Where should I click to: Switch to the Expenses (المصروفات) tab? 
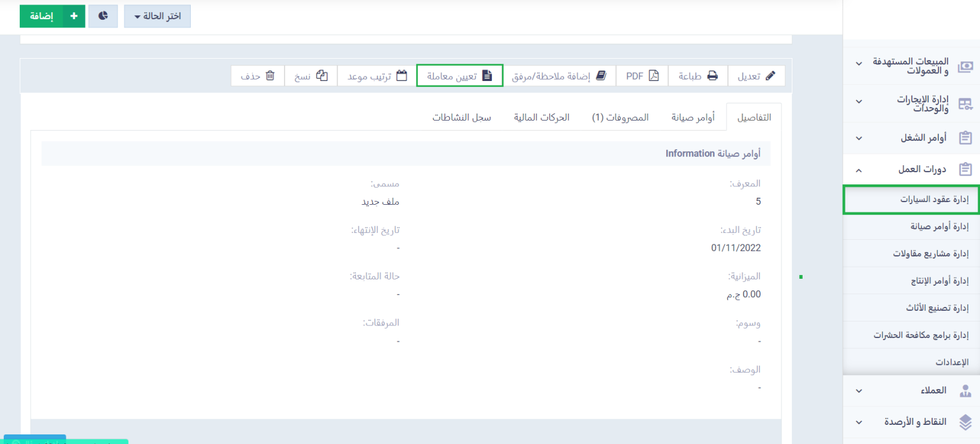[620, 118]
